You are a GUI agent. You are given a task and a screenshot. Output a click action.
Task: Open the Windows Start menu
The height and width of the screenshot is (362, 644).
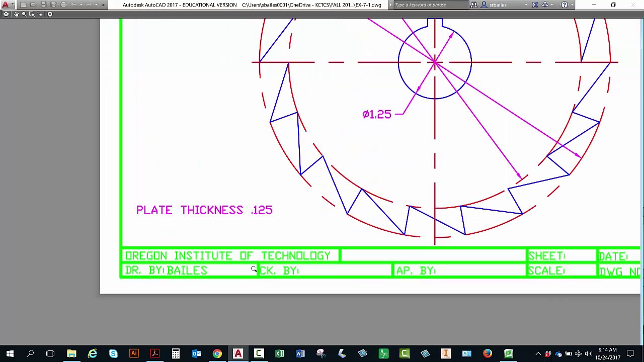pos(10,353)
